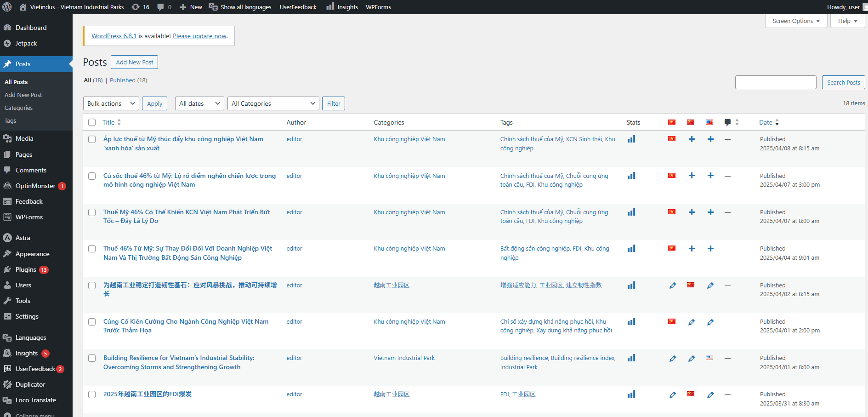
Task: Open the New content menu
Action: [191, 7]
